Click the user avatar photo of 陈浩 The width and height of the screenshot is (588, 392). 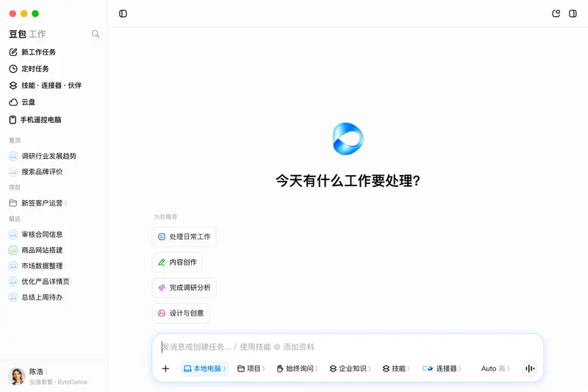pos(16,377)
